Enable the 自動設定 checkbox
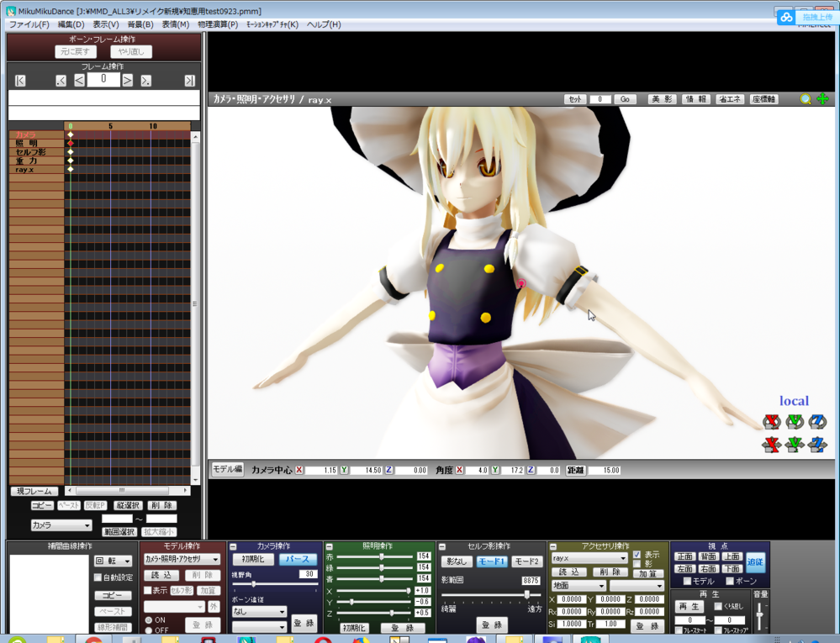 tap(98, 577)
